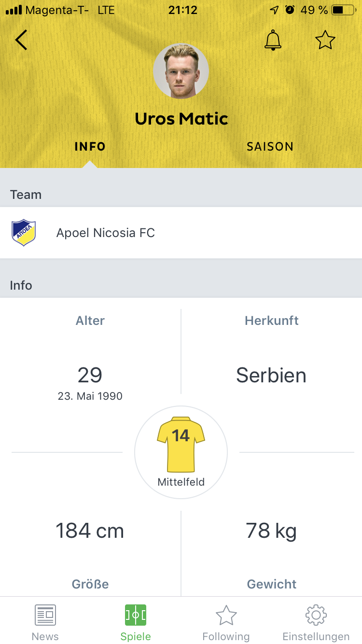Open the News newspaper icon
This screenshot has width=362, height=644.
pos(45,615)
